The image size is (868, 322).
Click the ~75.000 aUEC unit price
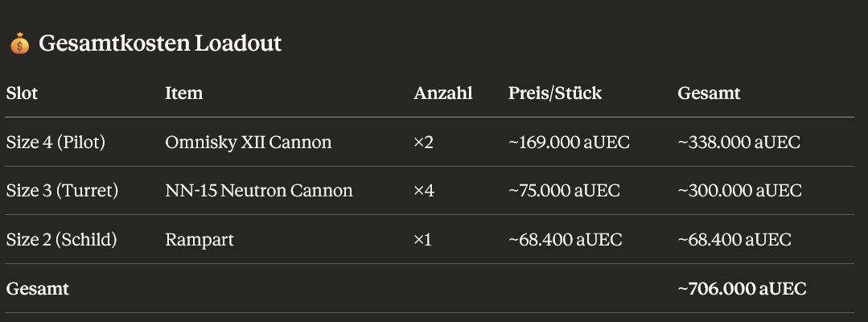click(x=564, y=191)
